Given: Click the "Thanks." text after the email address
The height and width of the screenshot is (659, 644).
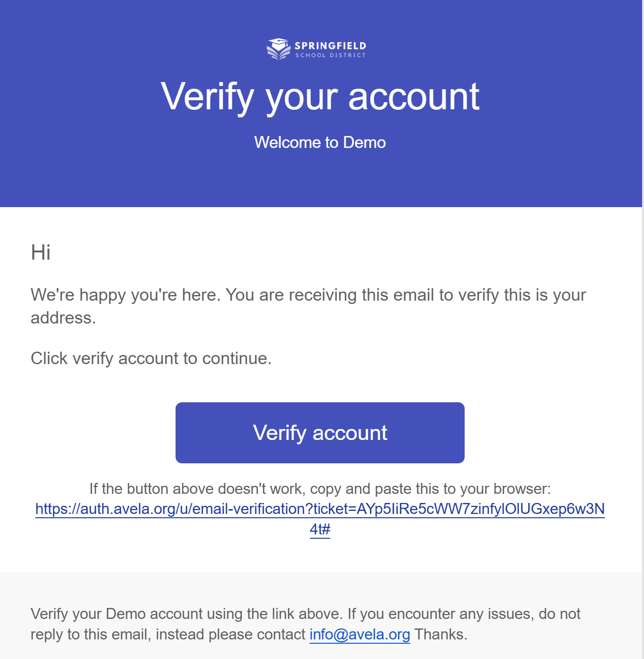Looking at the screenshot, I should pyautogui.click(x=441, y=634).
